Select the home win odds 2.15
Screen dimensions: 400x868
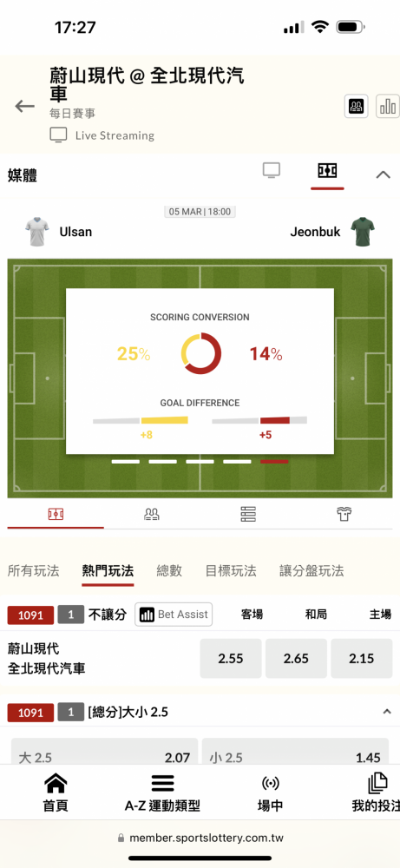[362, 658]
